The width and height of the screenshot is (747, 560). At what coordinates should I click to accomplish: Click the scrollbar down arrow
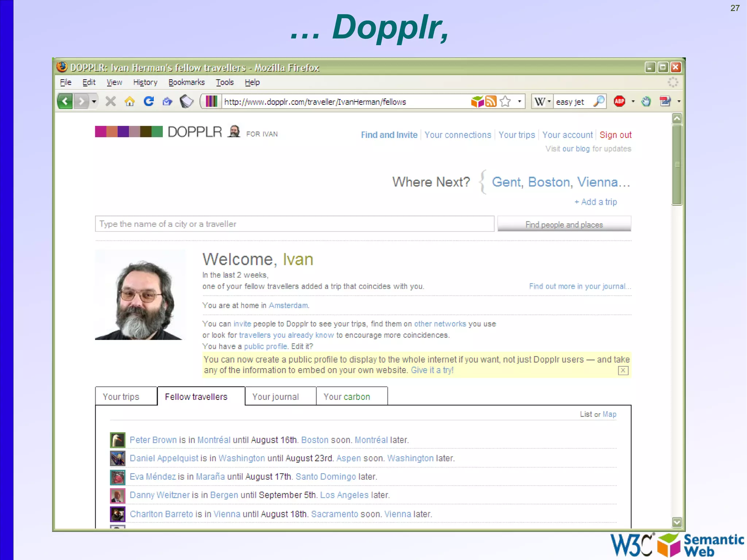pyautogui.click(x=677, y=522)
